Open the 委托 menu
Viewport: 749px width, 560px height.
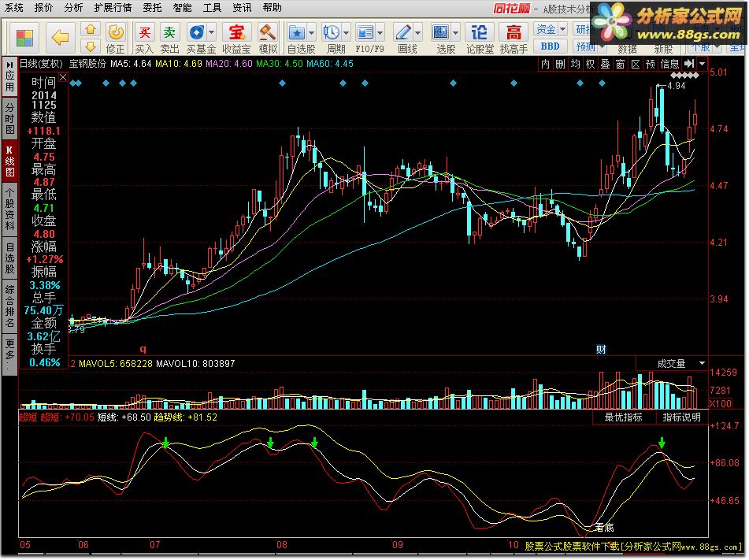(152, 8)
